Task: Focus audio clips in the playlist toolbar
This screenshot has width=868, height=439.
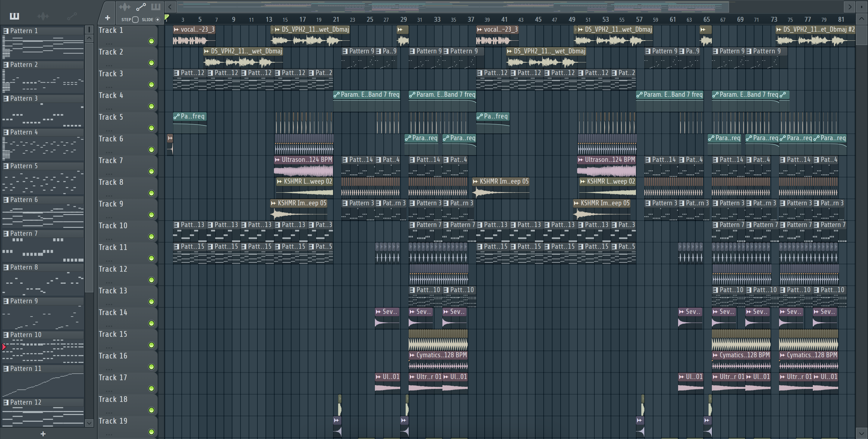Action: click(125, 7)
